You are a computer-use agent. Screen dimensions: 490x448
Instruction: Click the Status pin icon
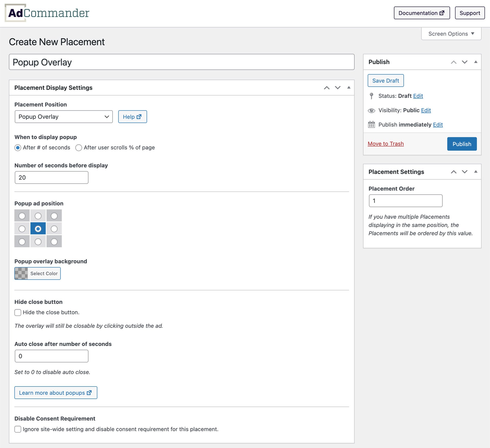point(371,96)
